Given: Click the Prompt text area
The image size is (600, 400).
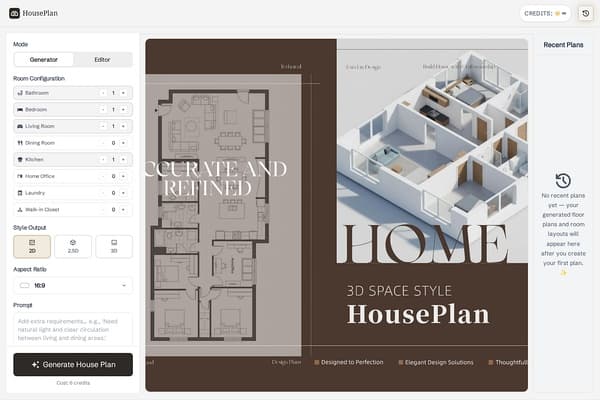Looking at the screenshot, I should 73,328.
